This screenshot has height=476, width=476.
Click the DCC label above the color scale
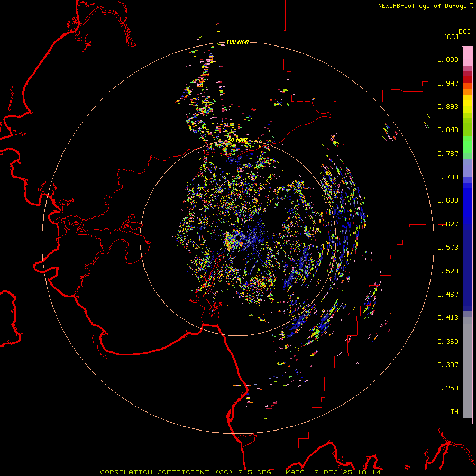point(464,32)
